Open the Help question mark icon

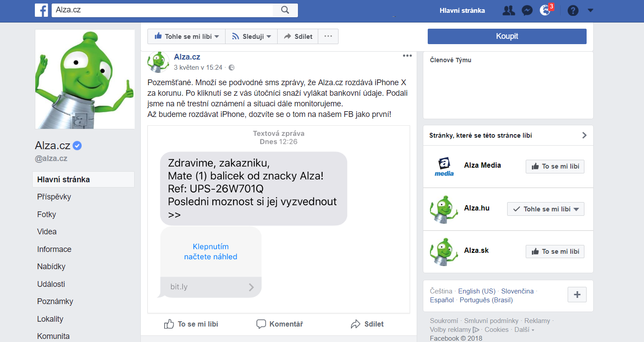pyautogui.click(x=572, y=11)
